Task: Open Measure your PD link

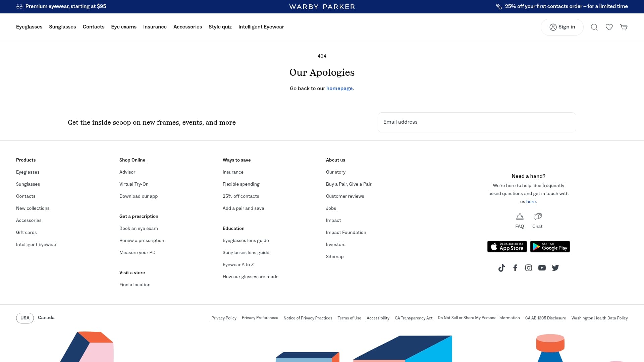Action: 138,253
